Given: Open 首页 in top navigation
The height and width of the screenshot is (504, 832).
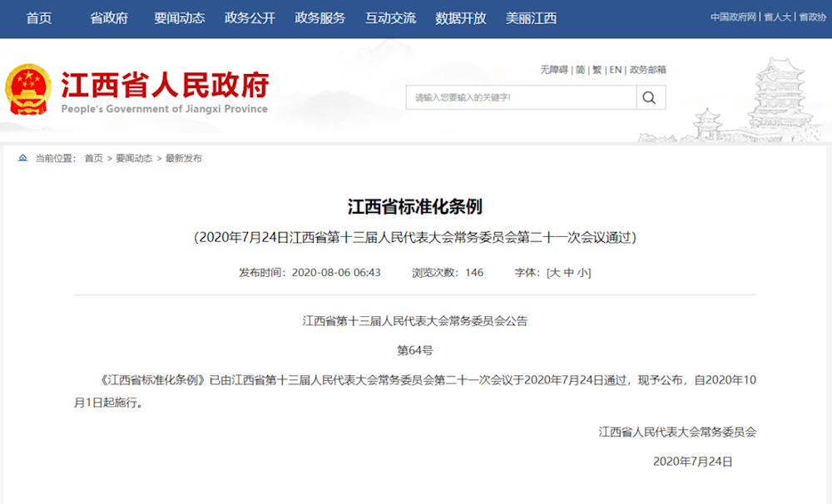Looking at the screenshot, I should [39, 18].
